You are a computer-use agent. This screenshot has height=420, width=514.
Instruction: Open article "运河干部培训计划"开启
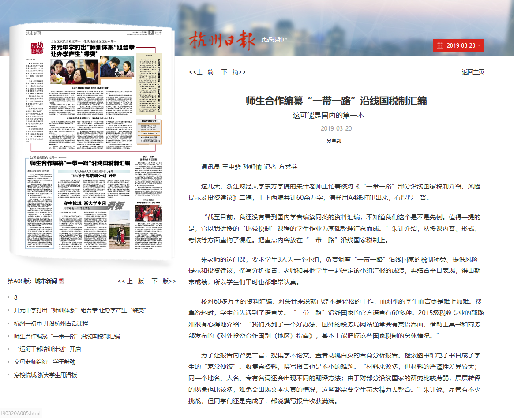49,349
